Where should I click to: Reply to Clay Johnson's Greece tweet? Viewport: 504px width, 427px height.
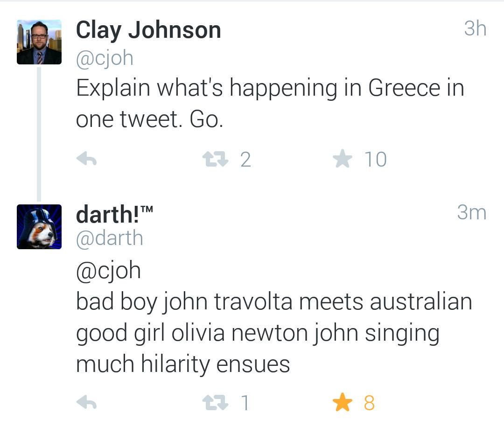click(86, 160)
